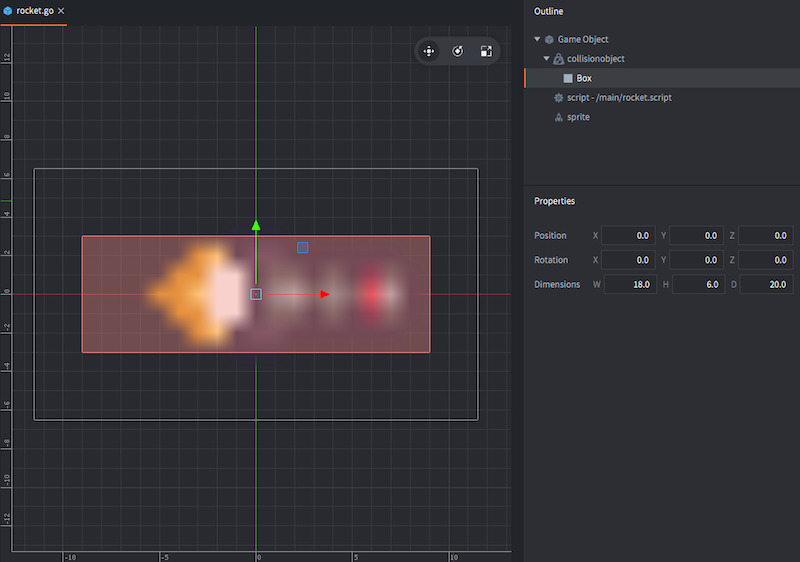
Task: Click the red X-axis manipulator arrow
Action: (x=324, y=294)
